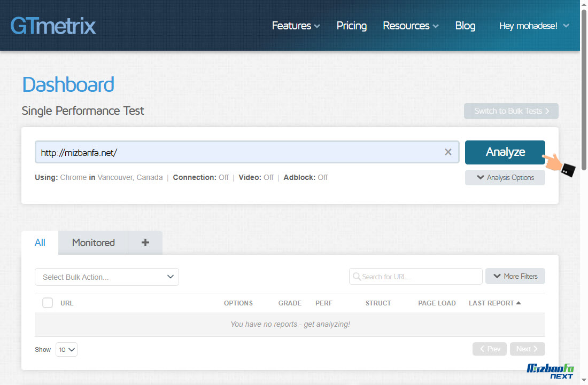
Task: Click the Video: Off setting
Action: click(256, 177)
